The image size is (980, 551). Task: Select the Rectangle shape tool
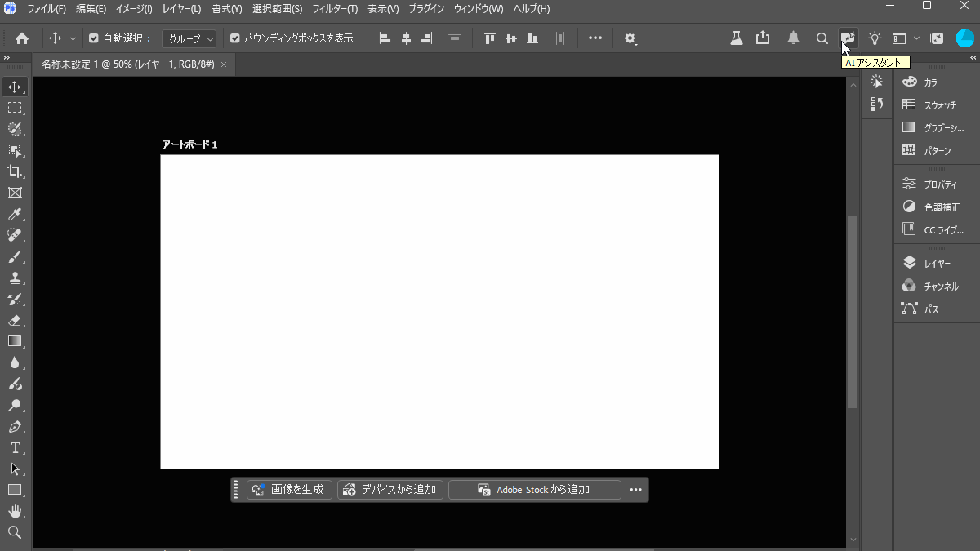pyautogui.click(x=15, y=490)
